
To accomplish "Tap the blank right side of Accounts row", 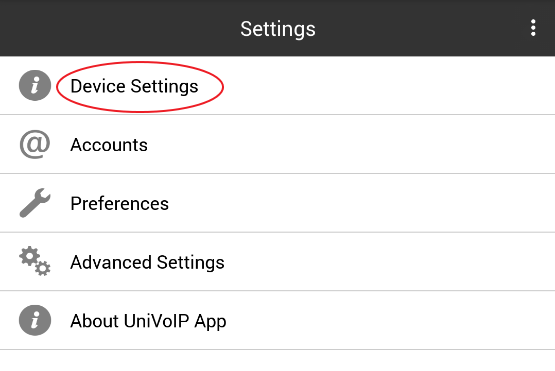I will point(354,144).
